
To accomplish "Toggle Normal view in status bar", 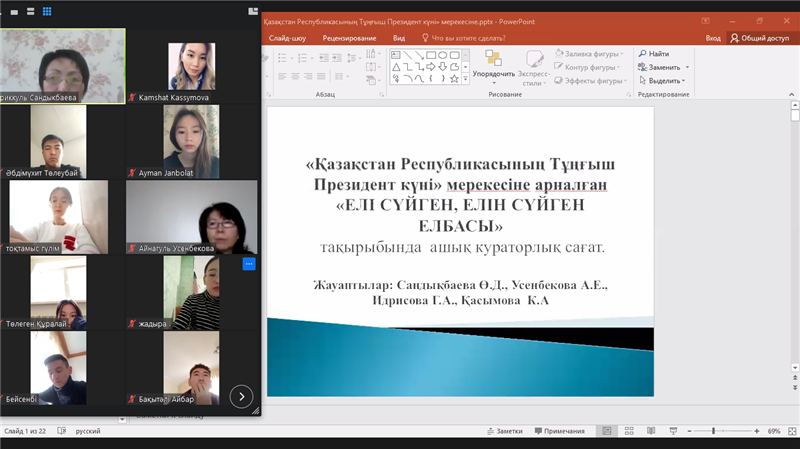I will [607, 431].
